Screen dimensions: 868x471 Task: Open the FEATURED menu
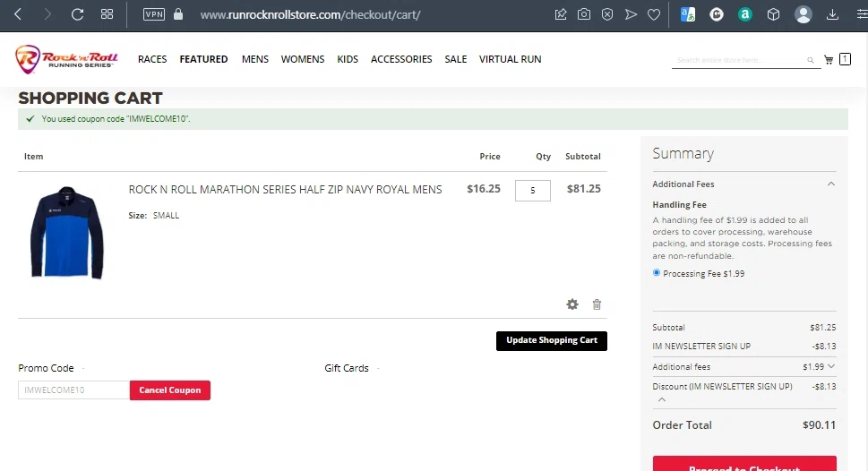[203, 59]
